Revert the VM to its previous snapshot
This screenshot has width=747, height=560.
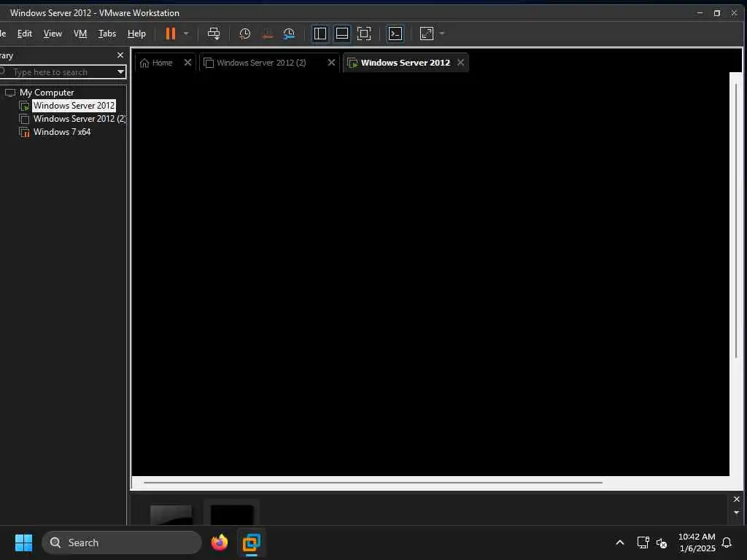[x=268, y=34]
